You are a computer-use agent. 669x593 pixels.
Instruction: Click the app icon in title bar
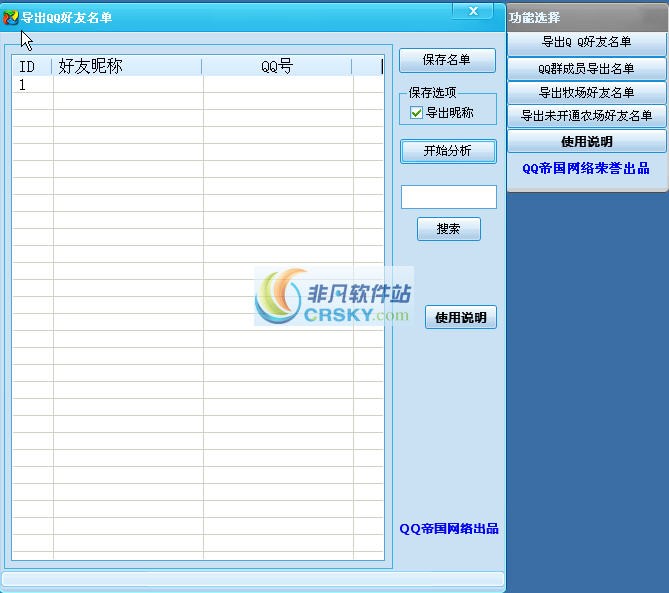point(11,17)
